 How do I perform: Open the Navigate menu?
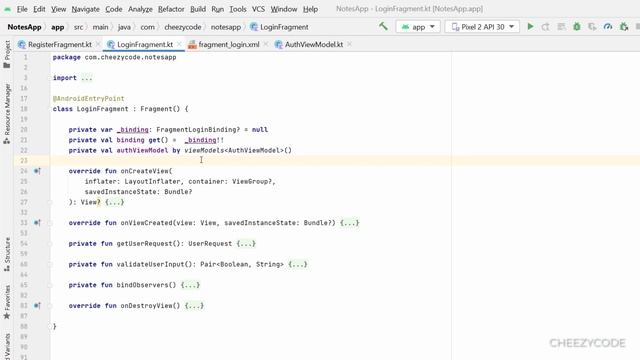85,9
